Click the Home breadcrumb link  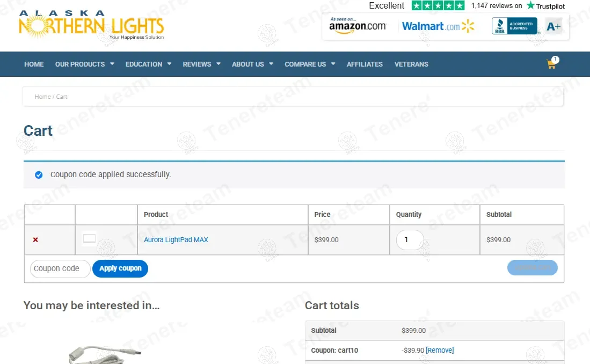tap(42, 97)
